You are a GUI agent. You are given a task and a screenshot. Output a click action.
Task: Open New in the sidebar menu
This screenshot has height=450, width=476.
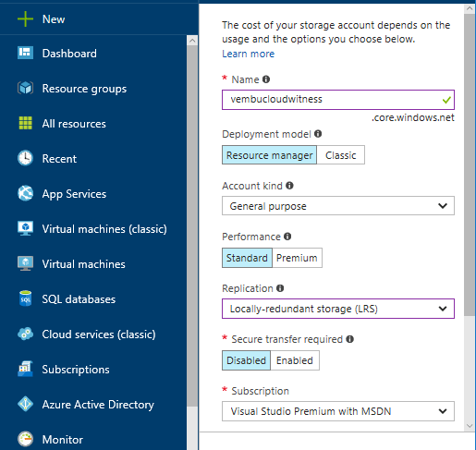pos(54,19)
